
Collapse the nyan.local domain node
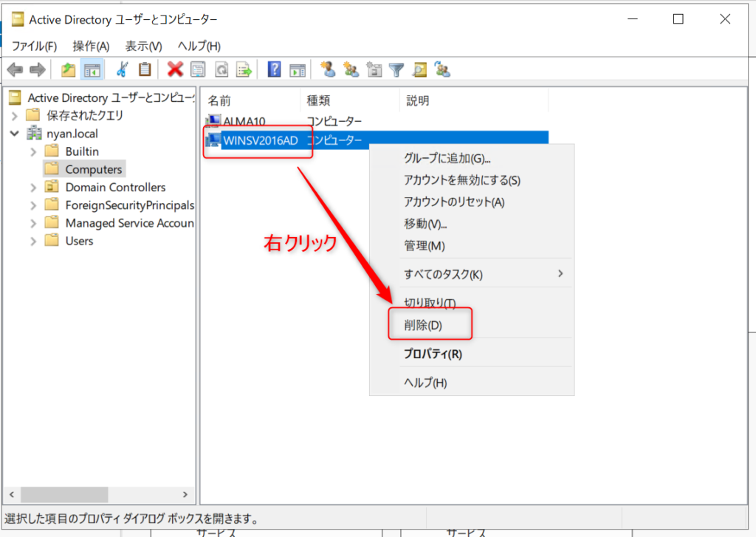pyautogui.click(x=15, y=134)
